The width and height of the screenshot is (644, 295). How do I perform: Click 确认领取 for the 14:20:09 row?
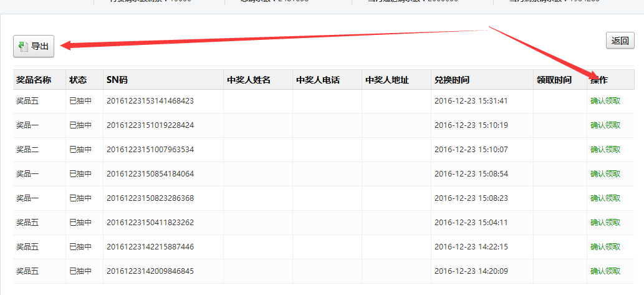pyautogui.click(x=605, y=271)
